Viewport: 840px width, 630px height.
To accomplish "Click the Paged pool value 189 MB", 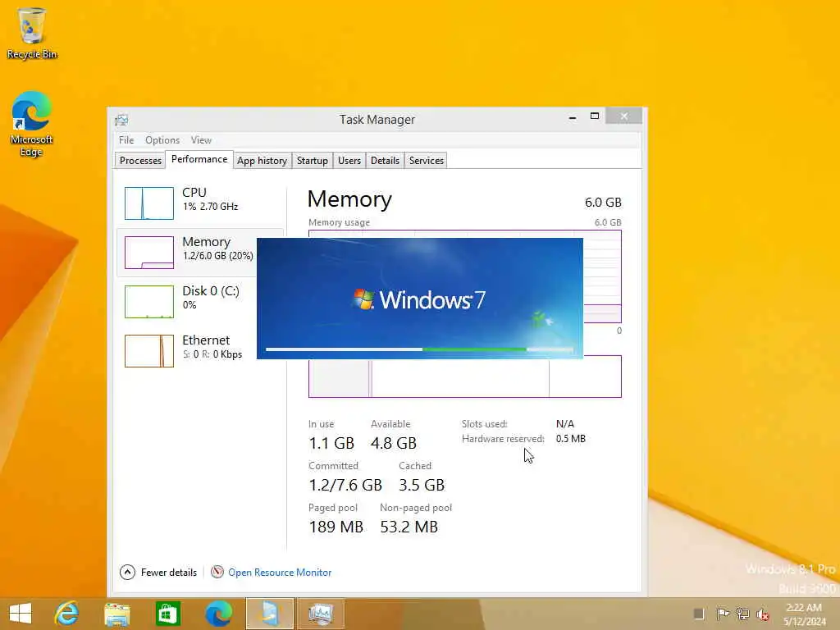I will pos(336,527).
